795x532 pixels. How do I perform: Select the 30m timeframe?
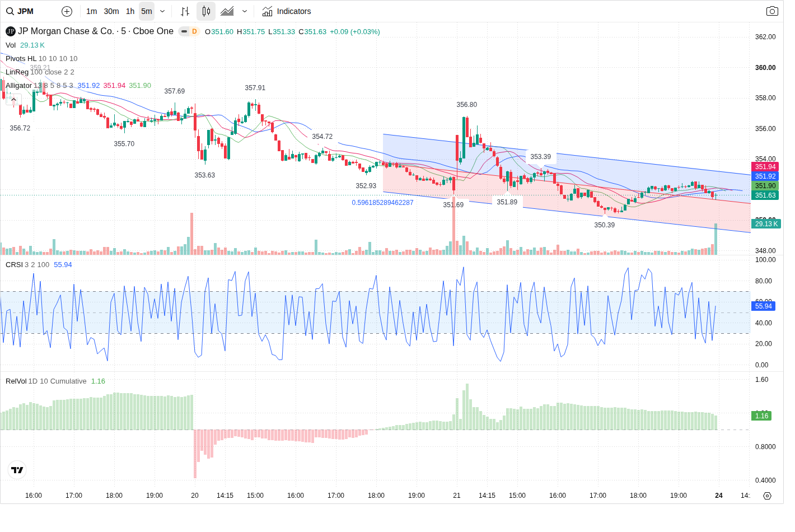pyautogui.click(x=111, y=11)
